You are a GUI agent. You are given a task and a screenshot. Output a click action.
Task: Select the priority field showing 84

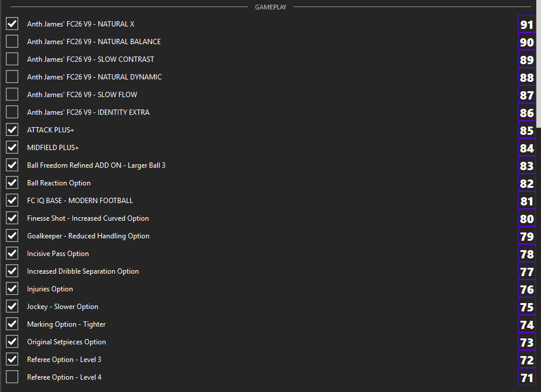pyautogui.click(x=527, y=148)
